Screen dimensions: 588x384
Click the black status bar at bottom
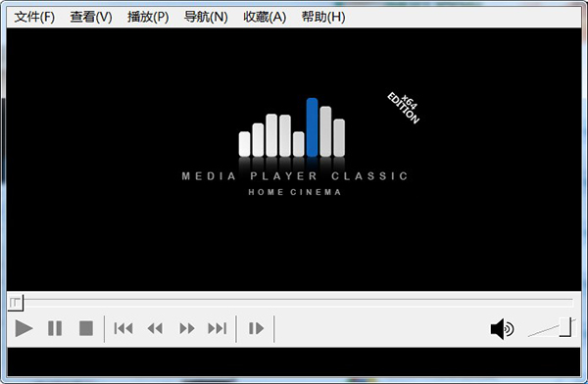tap(294, 361)
